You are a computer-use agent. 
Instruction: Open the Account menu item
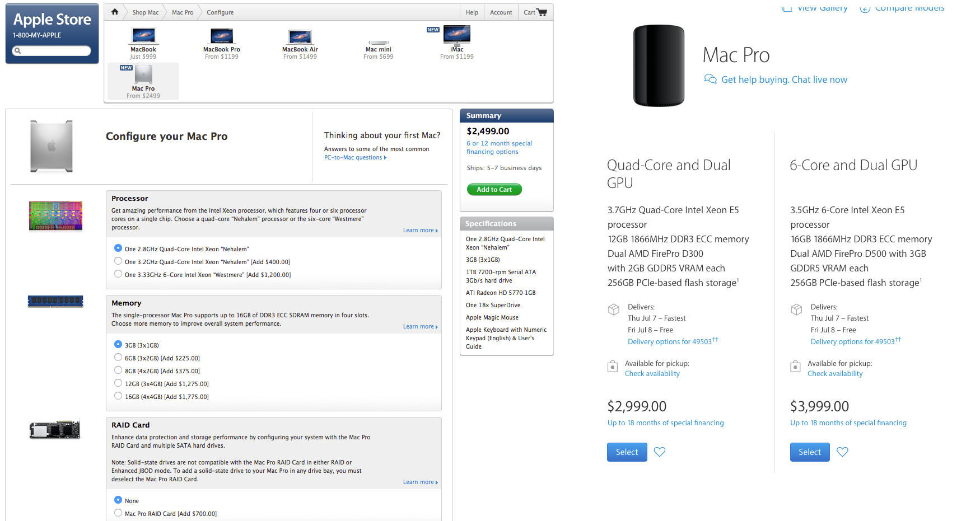(501, 12)
